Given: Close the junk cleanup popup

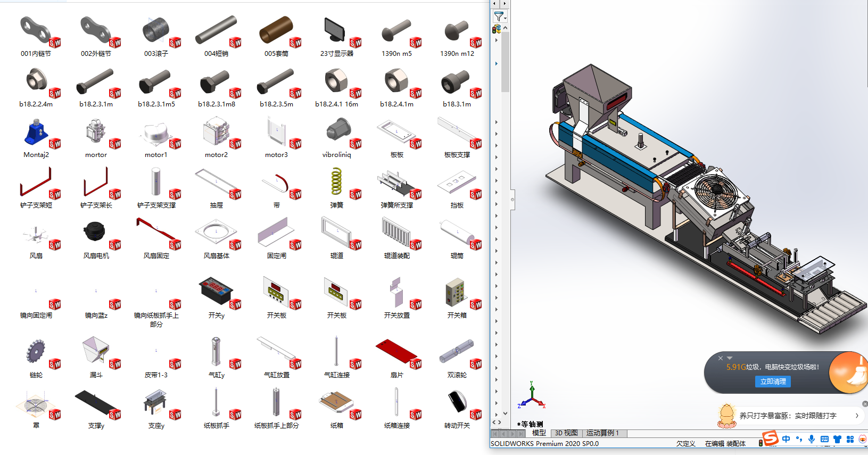Looking at the screenshot, I should 721,358.
